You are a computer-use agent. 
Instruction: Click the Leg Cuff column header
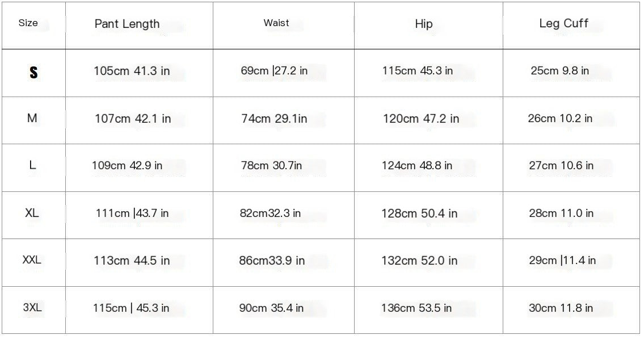[x=563, y=23]
